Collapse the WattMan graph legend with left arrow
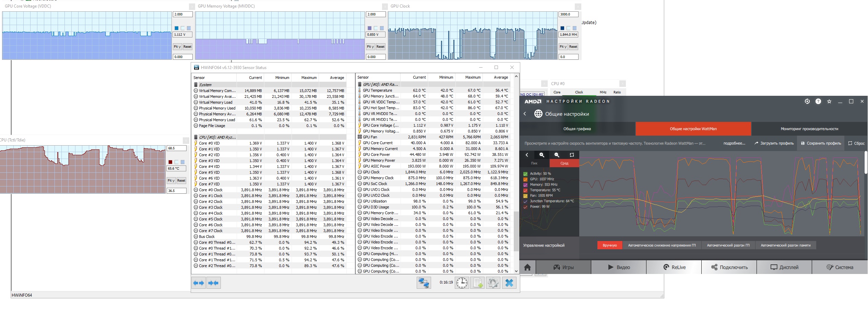Viewport: 868px width, 332px height. [x=527, y=155]
